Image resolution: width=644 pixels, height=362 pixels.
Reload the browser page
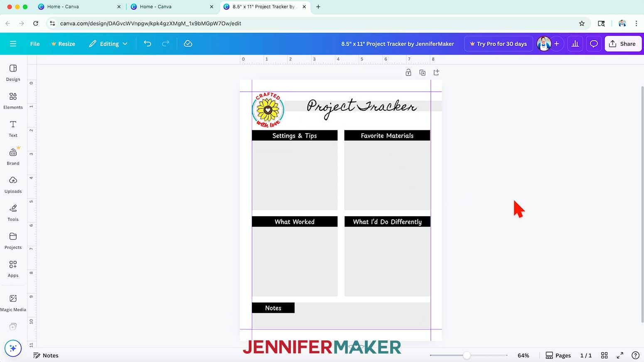(36, 24)
